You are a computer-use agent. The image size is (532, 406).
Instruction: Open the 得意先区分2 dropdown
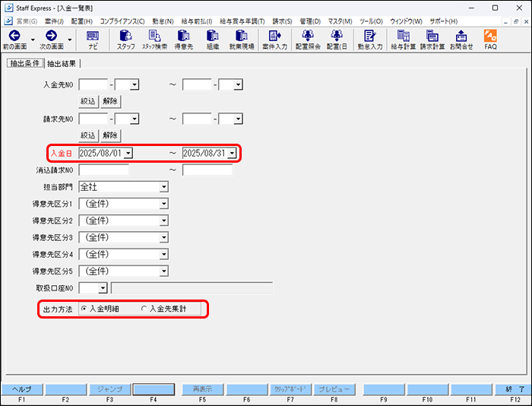[164, 220]
